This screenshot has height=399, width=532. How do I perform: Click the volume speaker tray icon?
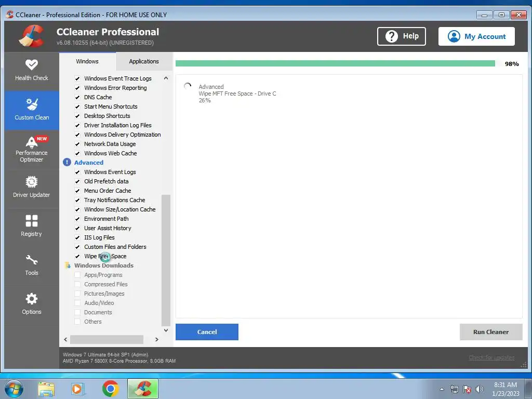point(480,389)
